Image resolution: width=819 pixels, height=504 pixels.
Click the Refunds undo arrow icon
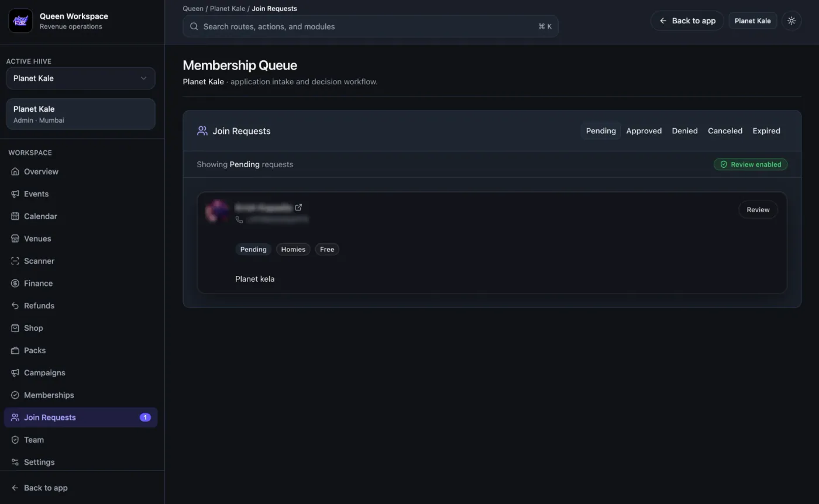[x=15, y=306]
